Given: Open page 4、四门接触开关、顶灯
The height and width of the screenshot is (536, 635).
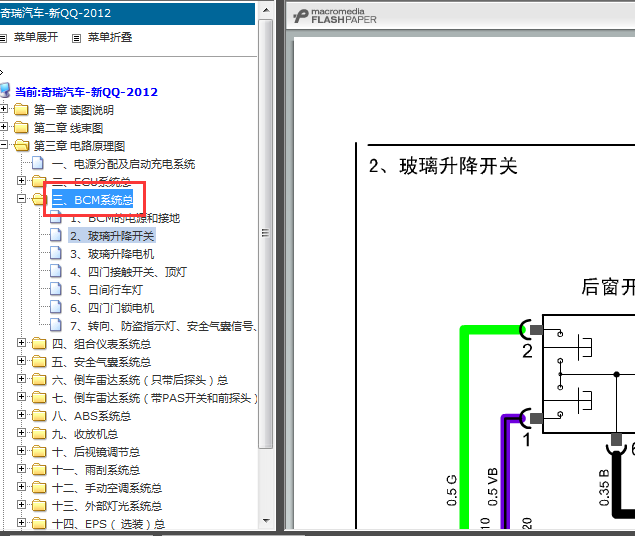Looking at the screenshot, I should coord(128,272).
